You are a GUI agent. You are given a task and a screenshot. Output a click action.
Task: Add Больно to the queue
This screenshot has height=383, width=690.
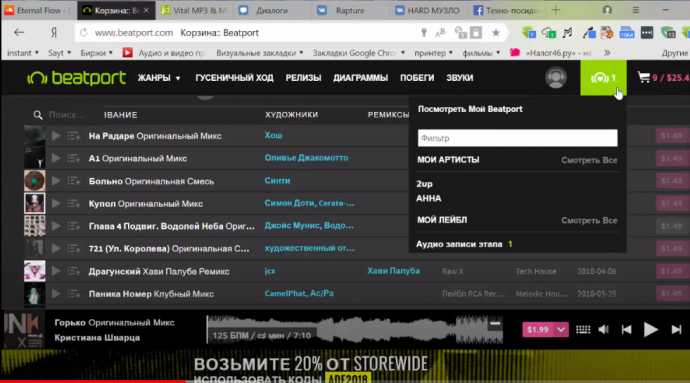[73, 181]
